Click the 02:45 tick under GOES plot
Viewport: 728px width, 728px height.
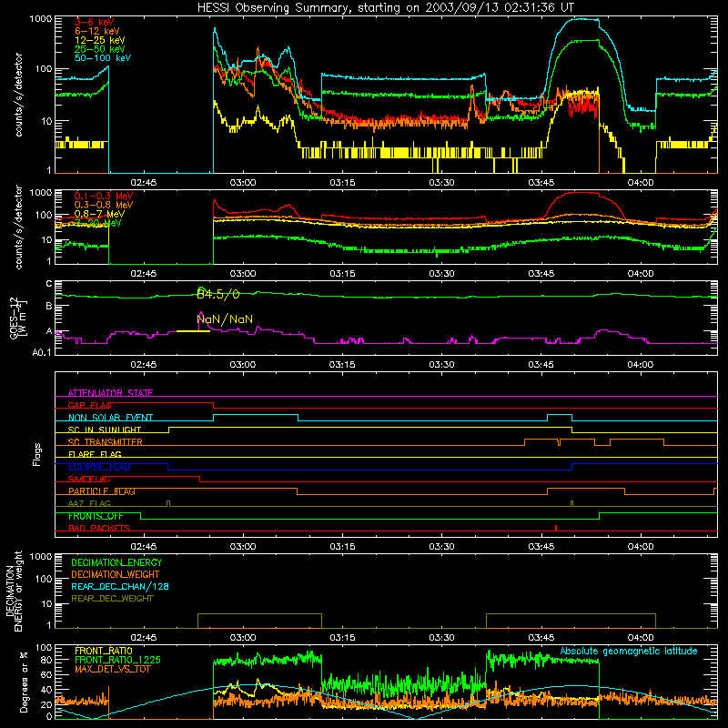pos(143,365)
